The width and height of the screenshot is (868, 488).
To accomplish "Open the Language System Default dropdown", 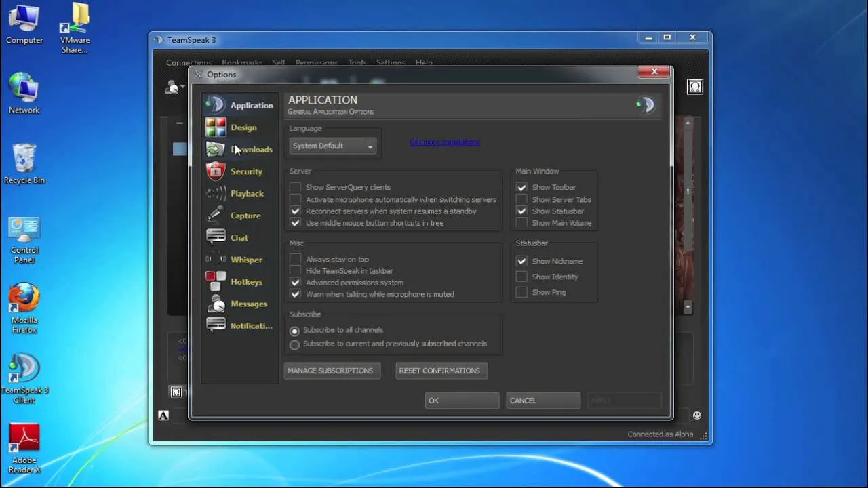I will [x=332, y=146].
